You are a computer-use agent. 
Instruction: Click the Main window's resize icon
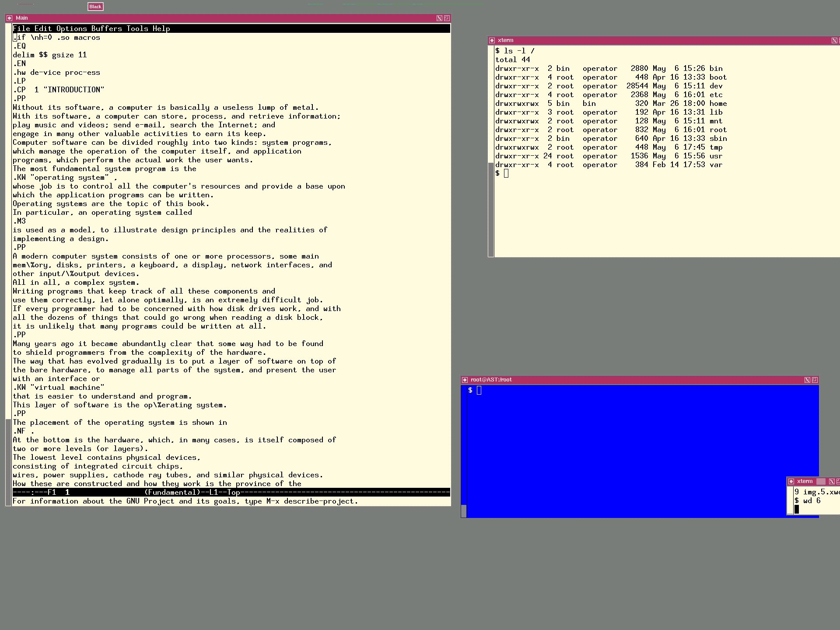(x=447, y=18)
